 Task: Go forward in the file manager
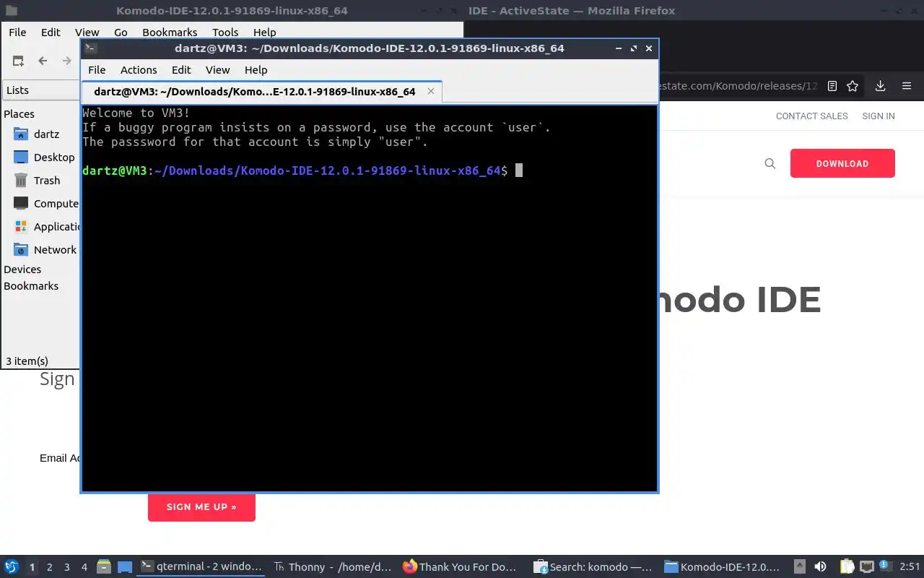tap(67, 61)
